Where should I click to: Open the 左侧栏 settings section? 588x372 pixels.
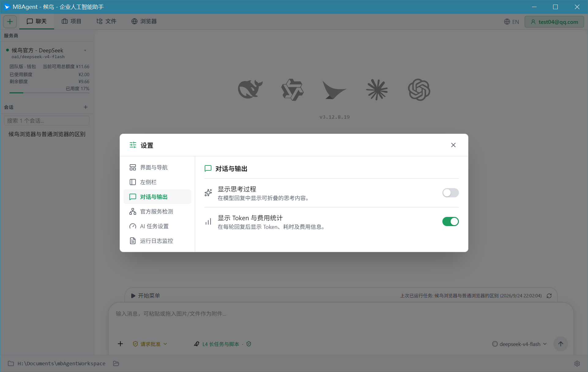click(157, 182)
